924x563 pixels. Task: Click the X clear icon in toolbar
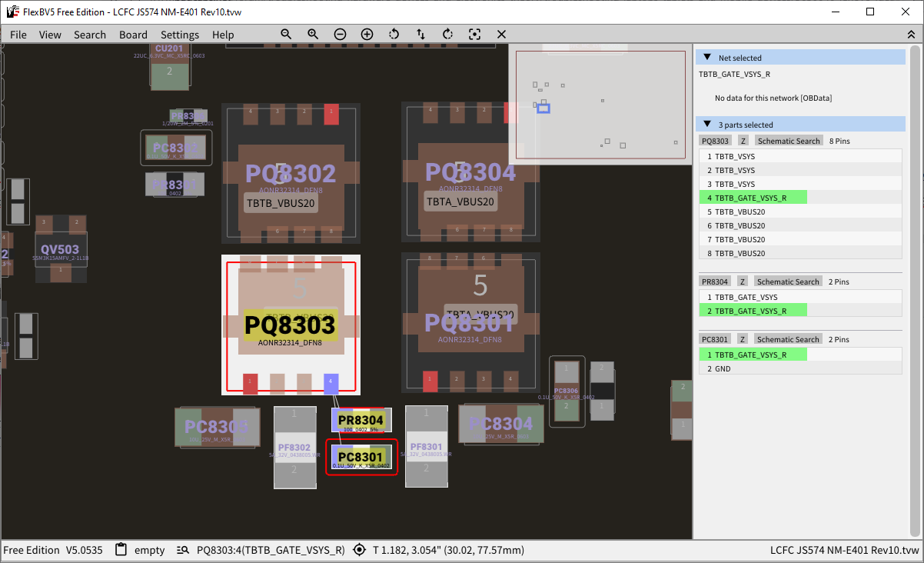point(501,35)
